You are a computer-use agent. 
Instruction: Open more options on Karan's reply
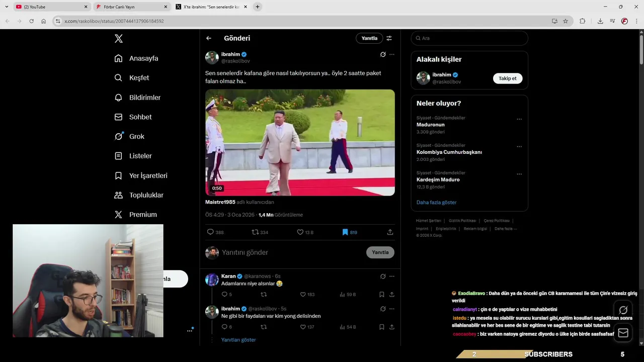392,276
